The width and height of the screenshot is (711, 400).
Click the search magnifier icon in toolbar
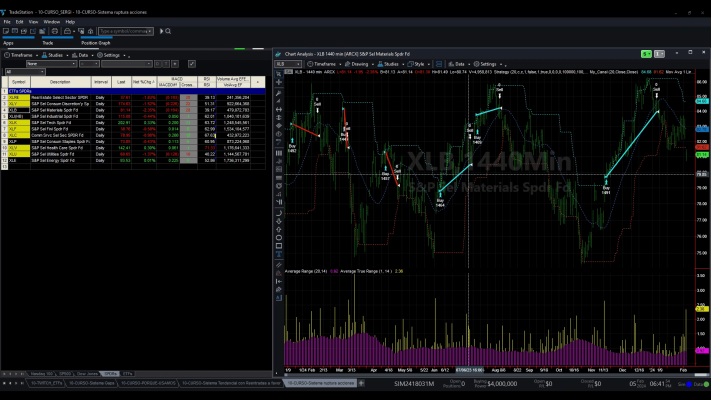point(168,31)
